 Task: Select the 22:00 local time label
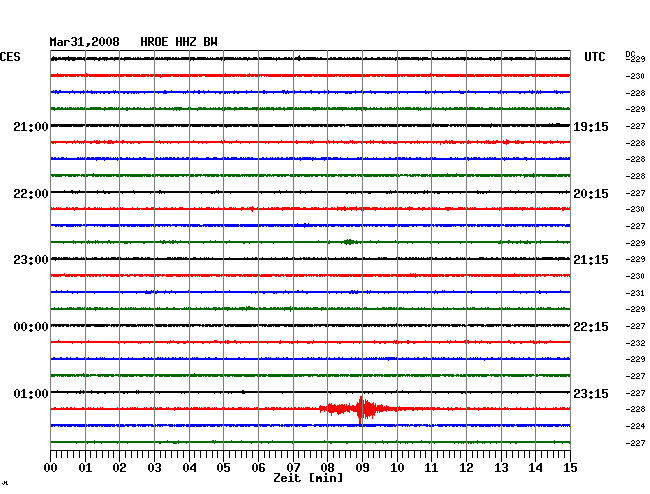[x=31, y=194]
